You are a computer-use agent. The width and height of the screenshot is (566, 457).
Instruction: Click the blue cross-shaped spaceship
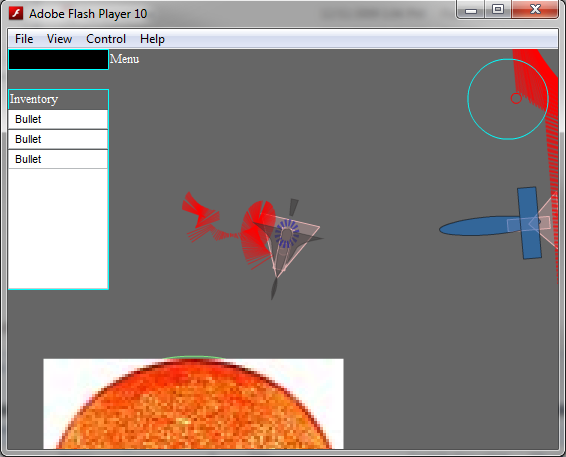(529, 223)
